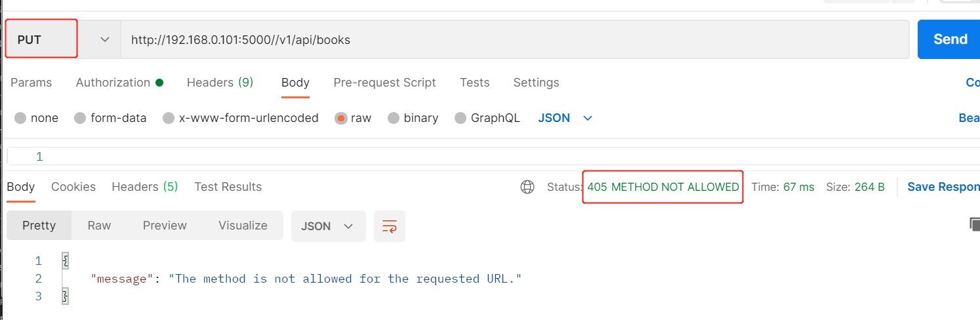Click the globe network icon beside Status

[527, 187]
